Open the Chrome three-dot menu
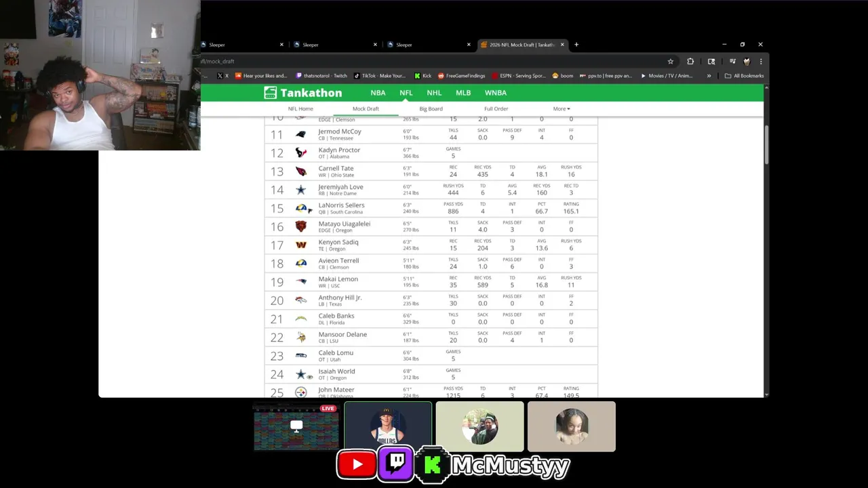 (x=760, y=61)
